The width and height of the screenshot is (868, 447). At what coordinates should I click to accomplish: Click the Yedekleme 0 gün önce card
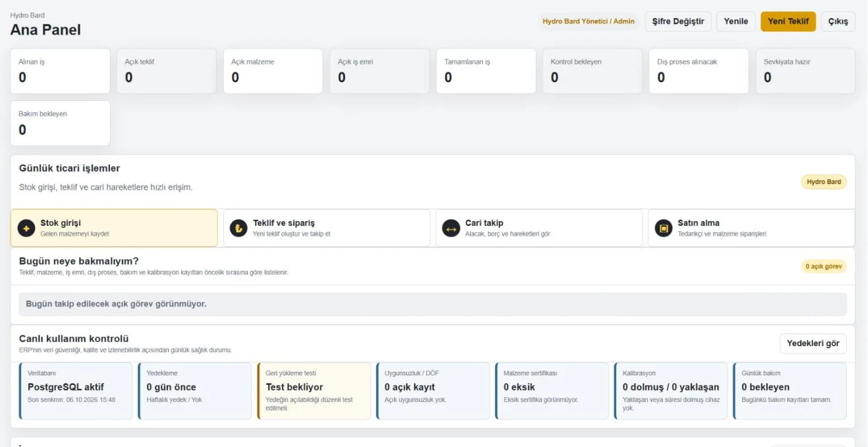point(195,391)
